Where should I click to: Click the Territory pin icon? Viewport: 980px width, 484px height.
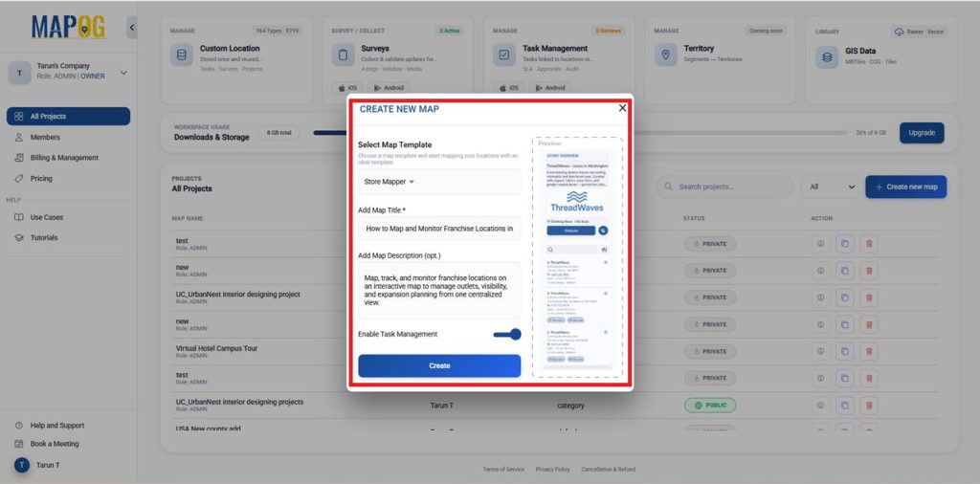(665, 55)
